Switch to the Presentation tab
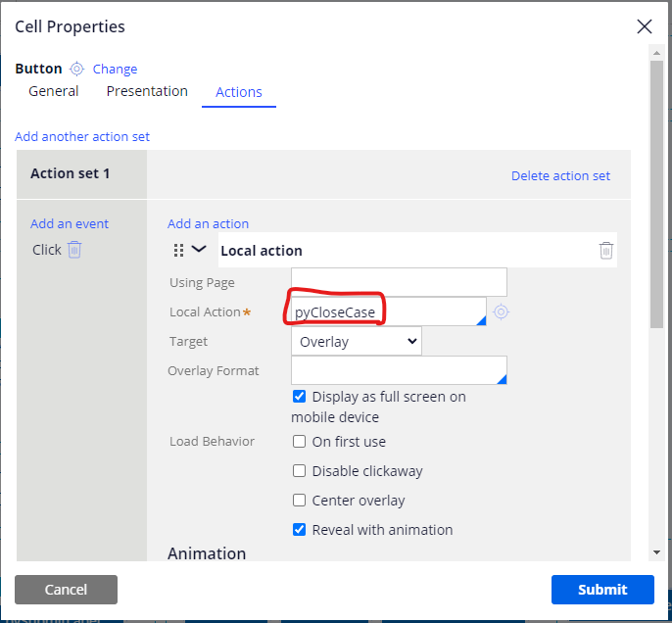Viewport: 672px width, 623px height. pyautogui.click(x=147, y=91)
